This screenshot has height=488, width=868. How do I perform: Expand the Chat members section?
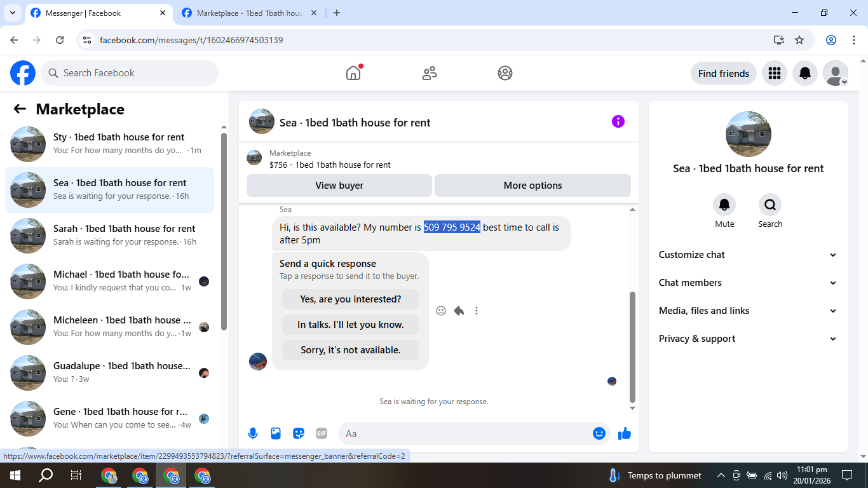click(749, 283)
